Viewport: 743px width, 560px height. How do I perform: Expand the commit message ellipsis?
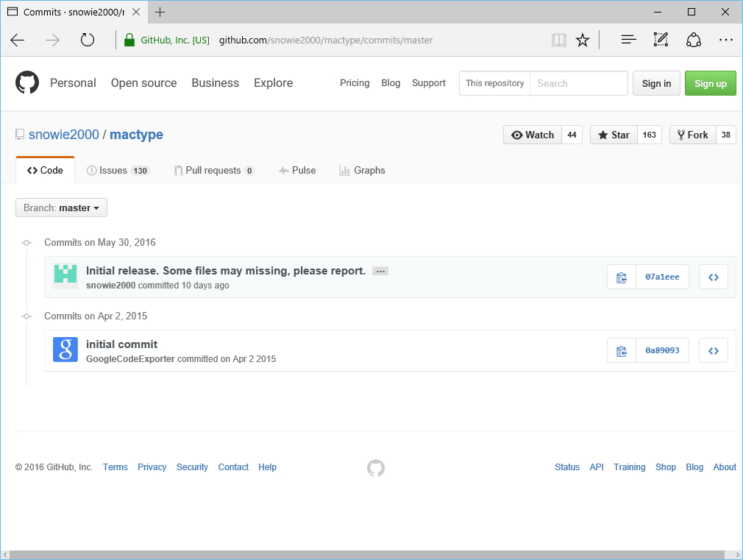coord(380,271)
